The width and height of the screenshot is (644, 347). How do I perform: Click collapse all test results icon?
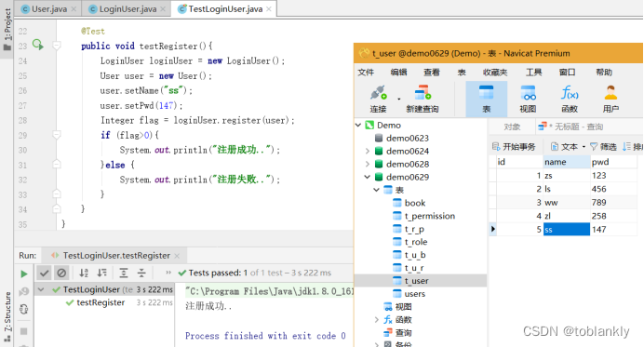click(141, 273)
